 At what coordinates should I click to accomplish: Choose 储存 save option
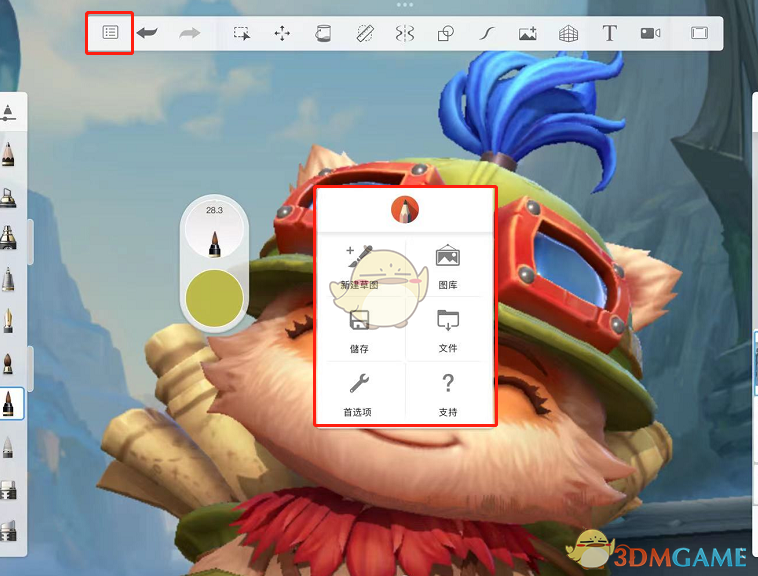click(x=359, y=331)
